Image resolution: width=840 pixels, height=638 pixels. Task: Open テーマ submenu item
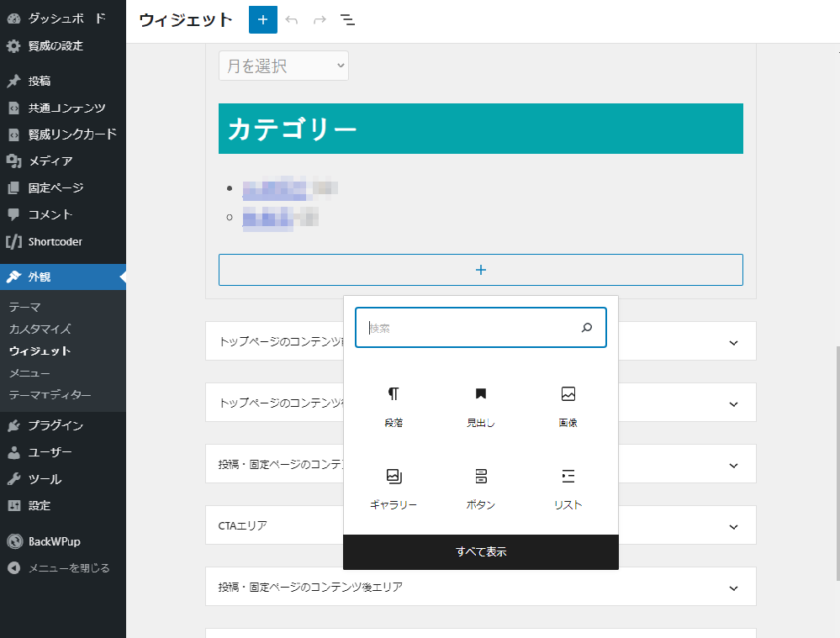(x=24, y=307)
